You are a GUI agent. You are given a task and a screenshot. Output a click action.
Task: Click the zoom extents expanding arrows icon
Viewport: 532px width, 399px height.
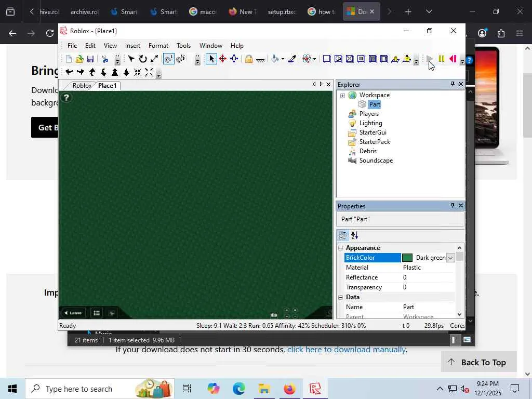point(149,72)
